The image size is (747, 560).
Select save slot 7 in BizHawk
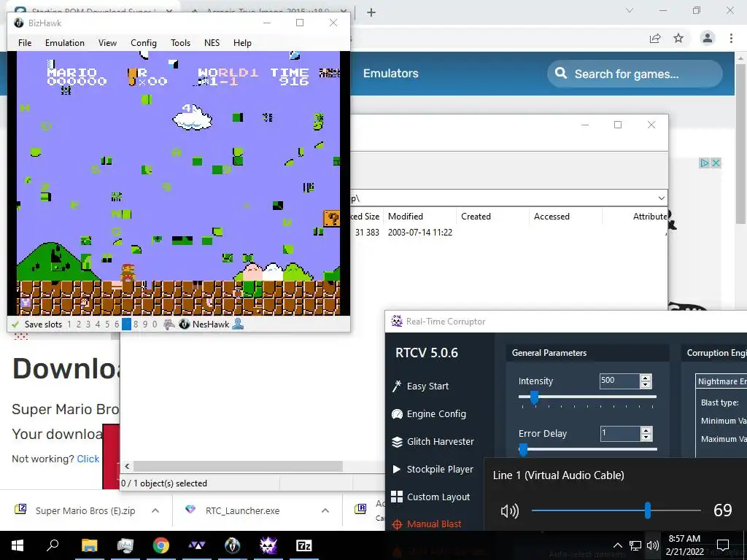click(126, 324)
